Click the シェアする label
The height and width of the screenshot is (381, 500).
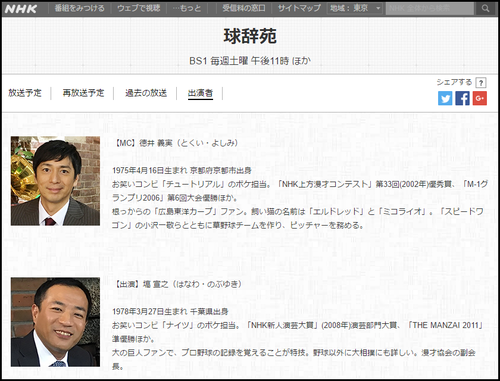[x=454, y=82]
